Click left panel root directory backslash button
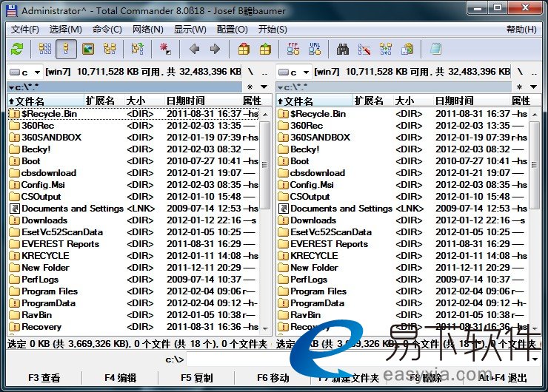Viewport: 548px width, 392px height. (250, 72)
